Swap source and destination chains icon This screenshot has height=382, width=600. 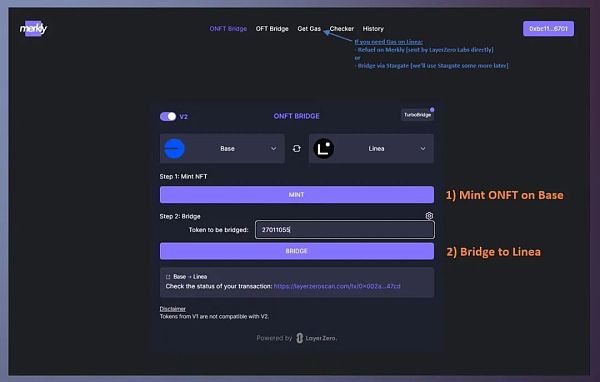(x=297, y=149)
